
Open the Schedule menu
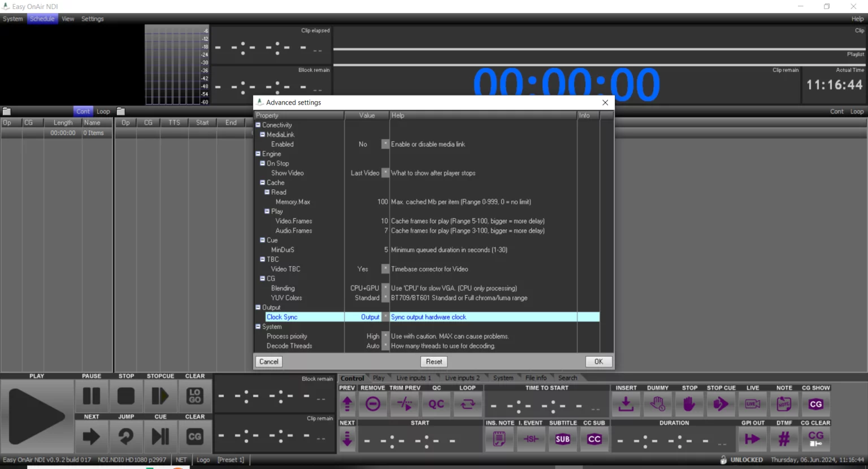click(x=42, y=19)
